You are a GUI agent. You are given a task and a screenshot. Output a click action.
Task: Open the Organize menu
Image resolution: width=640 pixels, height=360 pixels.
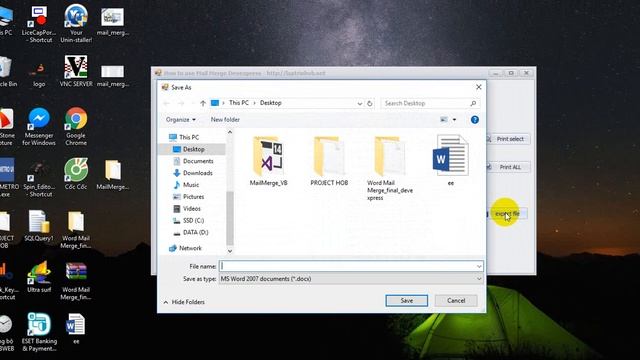tap(180, 120)
